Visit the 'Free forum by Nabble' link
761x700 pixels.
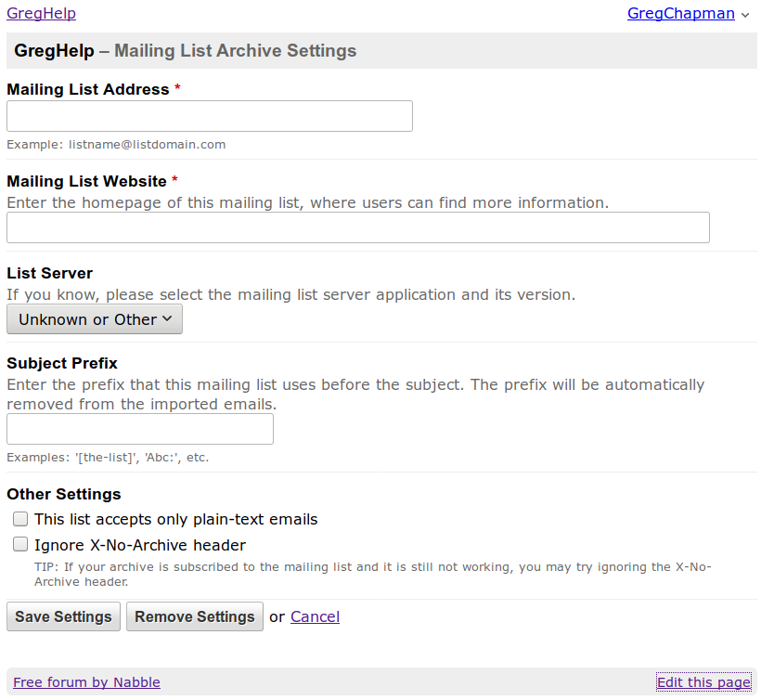tap(86, 682)
